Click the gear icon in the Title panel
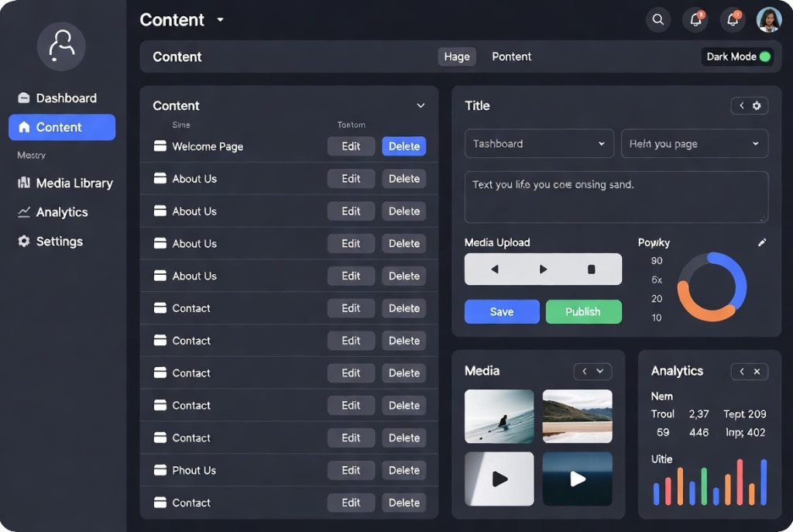Viewport: 793px width, 532px height. click(757, 105)
